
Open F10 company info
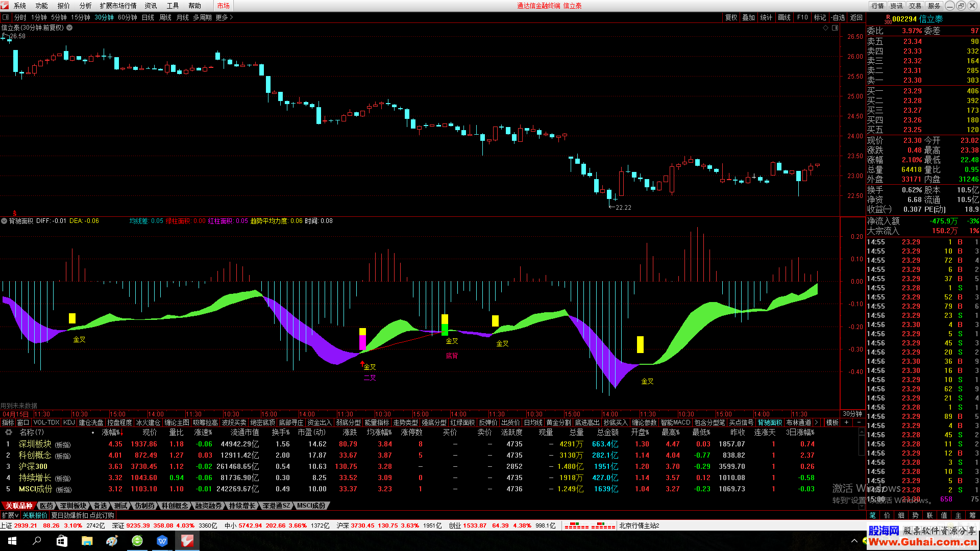[802, 17]
